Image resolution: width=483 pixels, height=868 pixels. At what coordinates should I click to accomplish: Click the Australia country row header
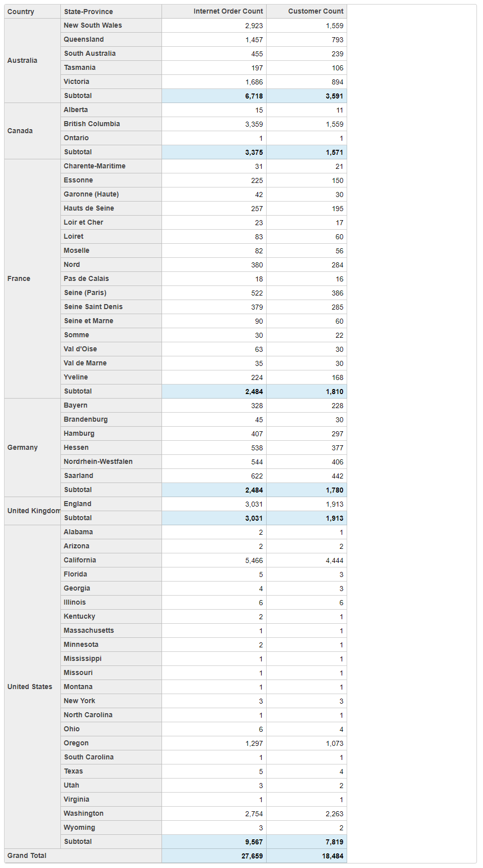[23, 60]
